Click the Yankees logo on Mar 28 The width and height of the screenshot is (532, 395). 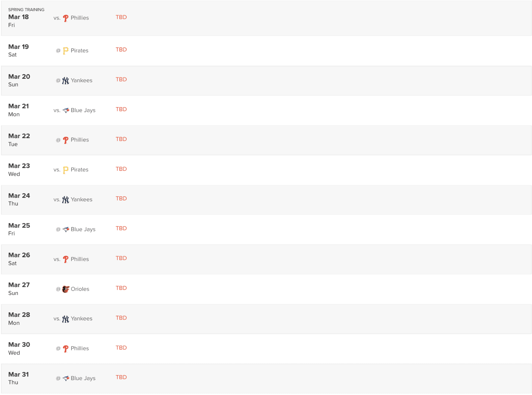click(66, 319)
